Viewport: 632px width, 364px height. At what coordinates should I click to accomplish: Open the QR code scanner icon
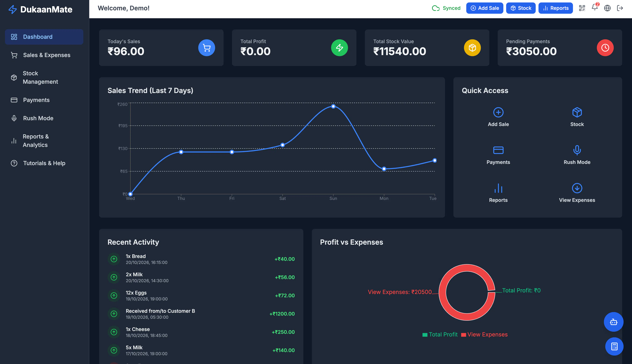(582, 8)
